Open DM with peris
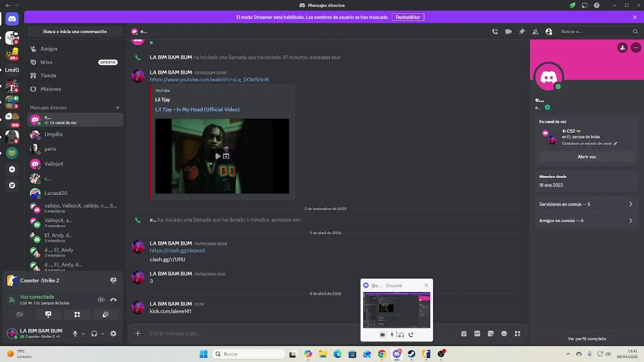The height and width of the screenshot is (362, 644). (x=75, y=149)
